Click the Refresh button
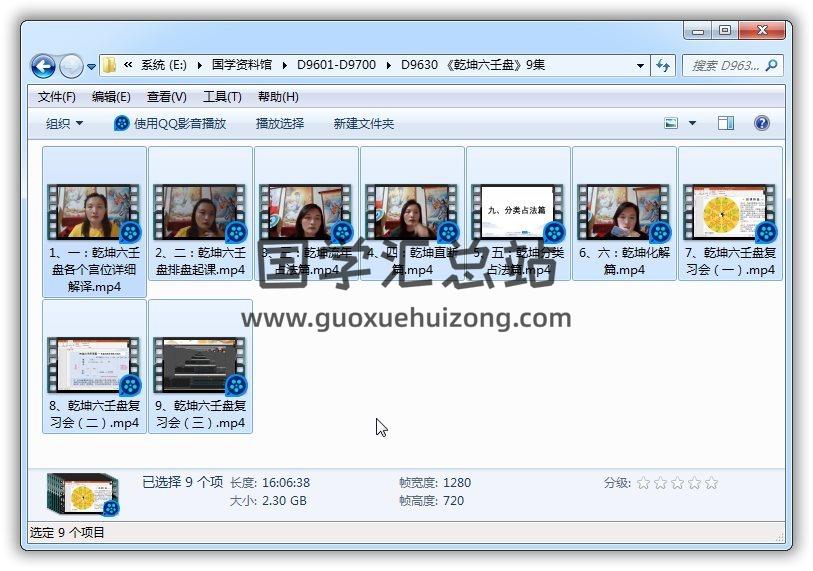Screen dimensions: 813x571 pyautogui.click(x=663, y=66)
